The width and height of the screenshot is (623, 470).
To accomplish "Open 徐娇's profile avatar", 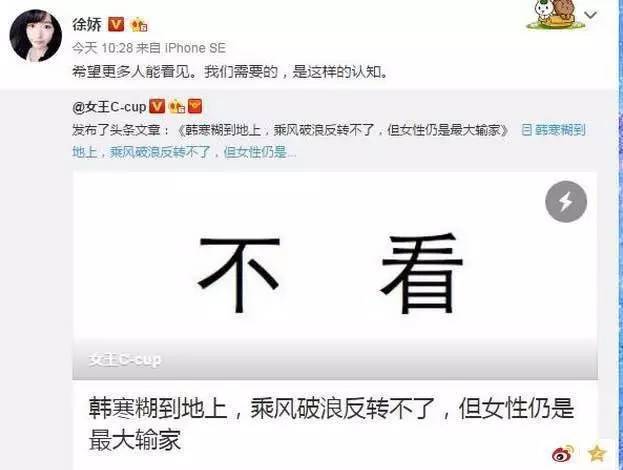I will click(x=36, y=36).
